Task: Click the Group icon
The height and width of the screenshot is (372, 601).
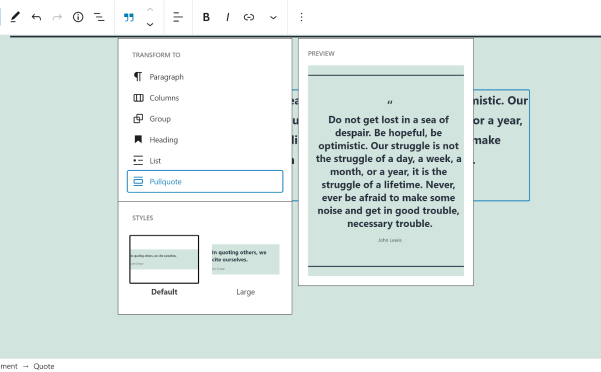Action: (138, 119)
